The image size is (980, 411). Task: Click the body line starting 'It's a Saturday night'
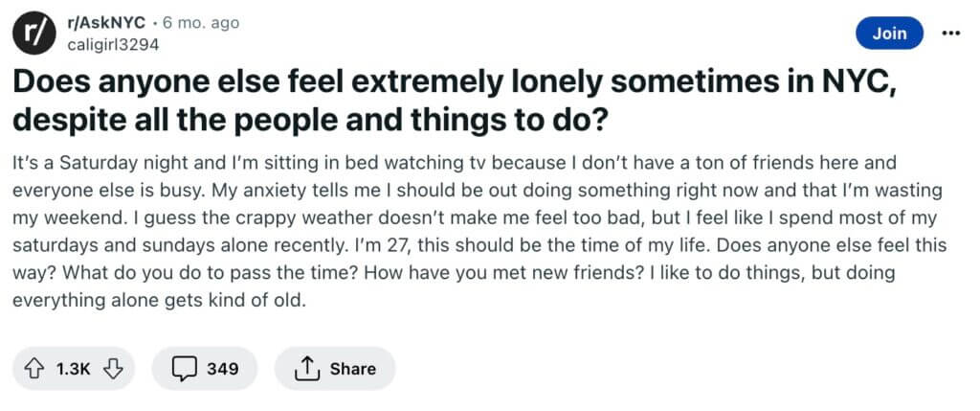[455, 163]
